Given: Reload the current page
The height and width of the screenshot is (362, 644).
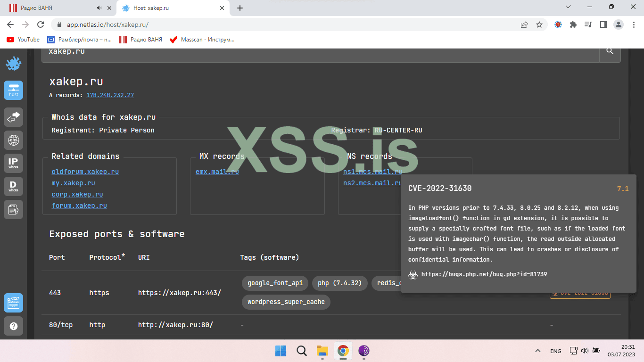Looking at the screenshot, I should pyautogui.click(x=41, y=25).
